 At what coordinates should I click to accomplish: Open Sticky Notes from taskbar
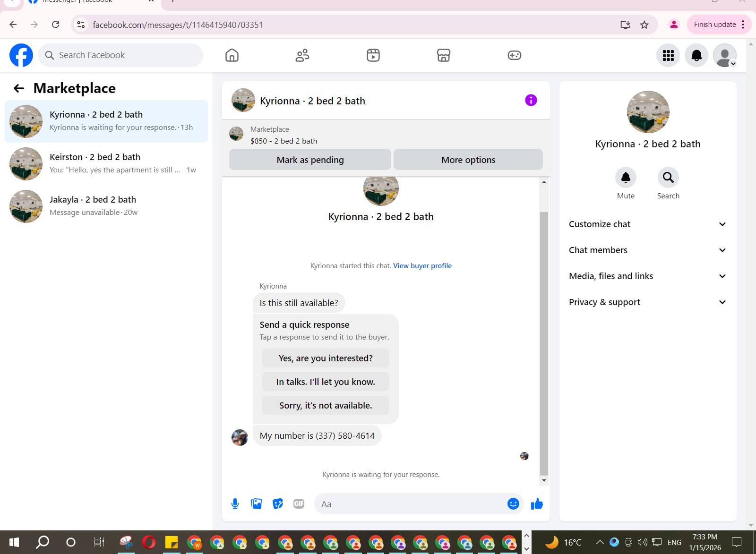coord(171,542)
